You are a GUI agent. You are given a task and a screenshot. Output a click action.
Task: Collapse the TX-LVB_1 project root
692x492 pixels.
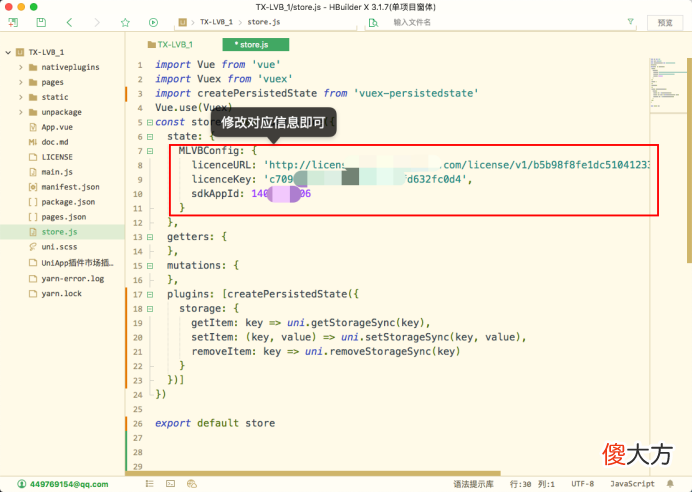(x=8, y=52)
